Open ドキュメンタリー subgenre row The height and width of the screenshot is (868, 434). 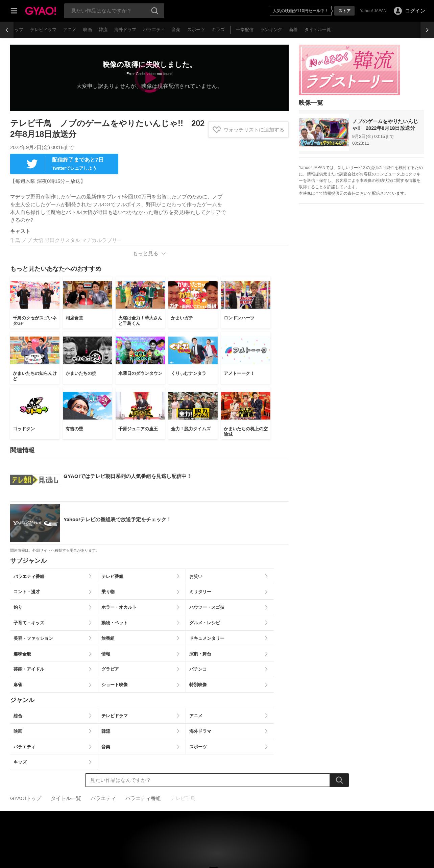coord(230,638)
